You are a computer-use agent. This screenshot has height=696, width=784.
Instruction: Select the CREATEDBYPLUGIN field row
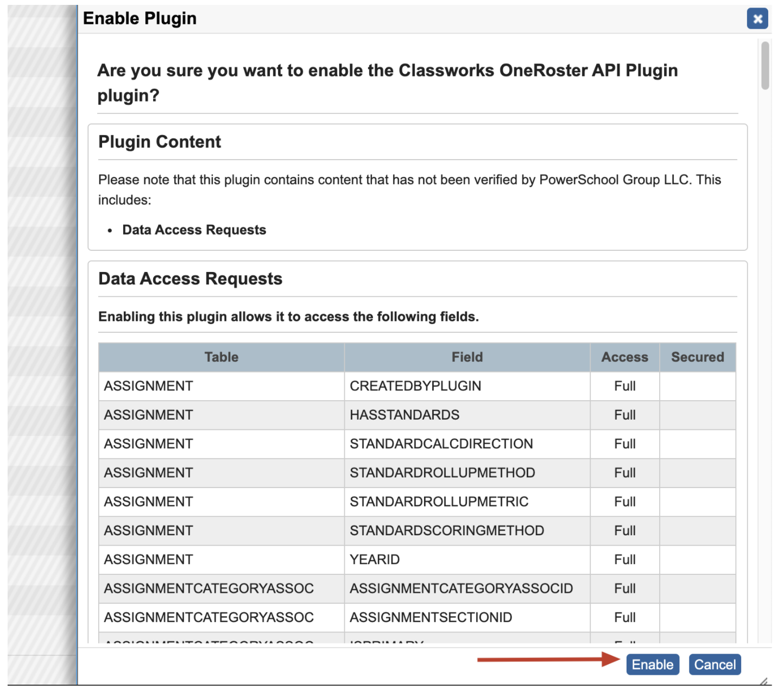(x=415, y=386)
